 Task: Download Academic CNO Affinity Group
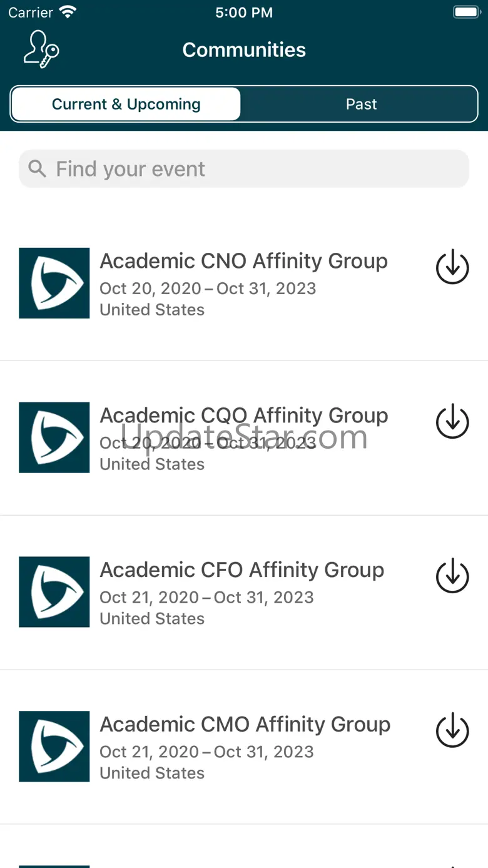point(452,267)
